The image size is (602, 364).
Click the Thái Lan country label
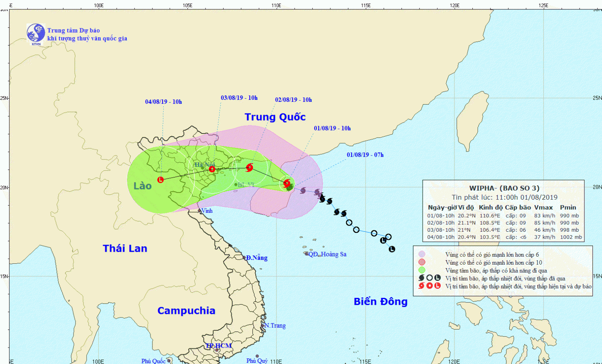click(x=125, y=249)
